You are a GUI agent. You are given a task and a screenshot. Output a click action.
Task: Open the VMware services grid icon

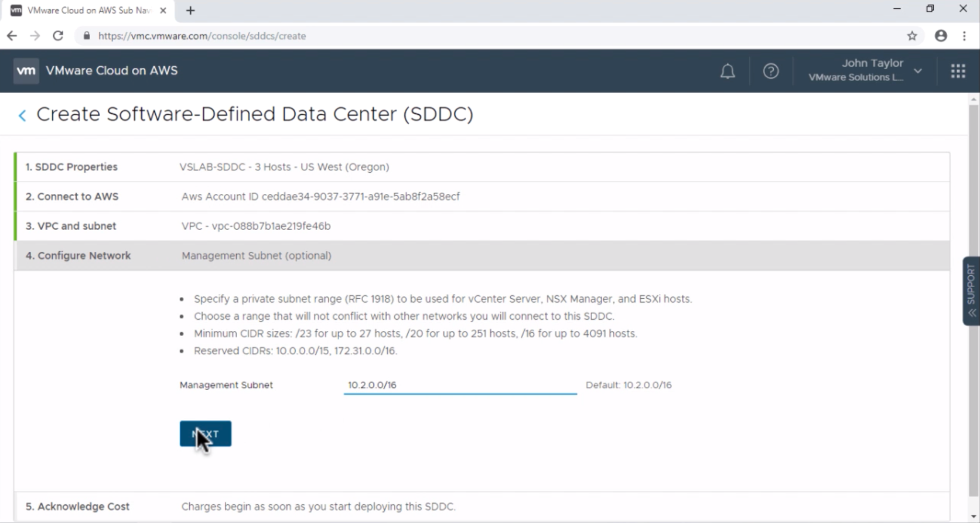point(958,71)
